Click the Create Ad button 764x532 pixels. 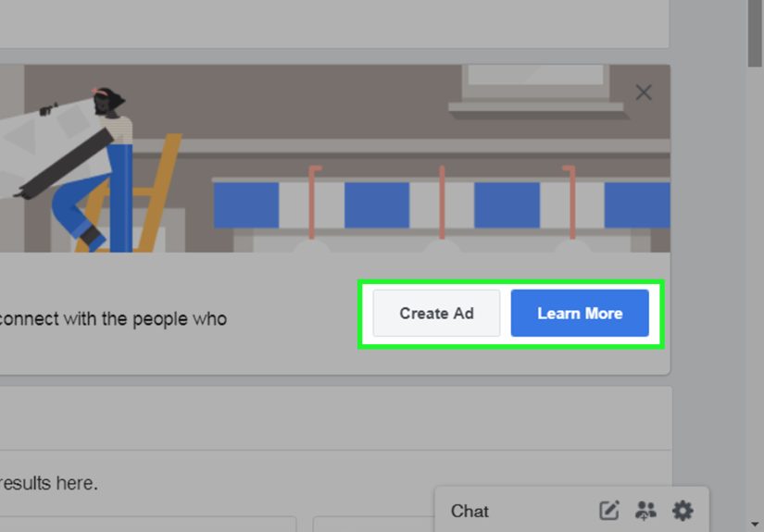point(436,313)
